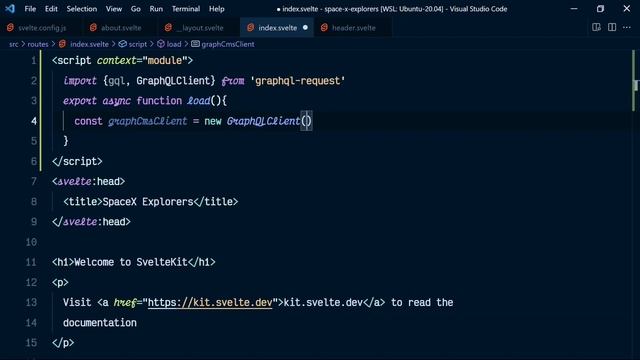This screenshot has width=640, height=360.
Task: Click the context attribute on line 1
Action: click(x=116, y=60)
